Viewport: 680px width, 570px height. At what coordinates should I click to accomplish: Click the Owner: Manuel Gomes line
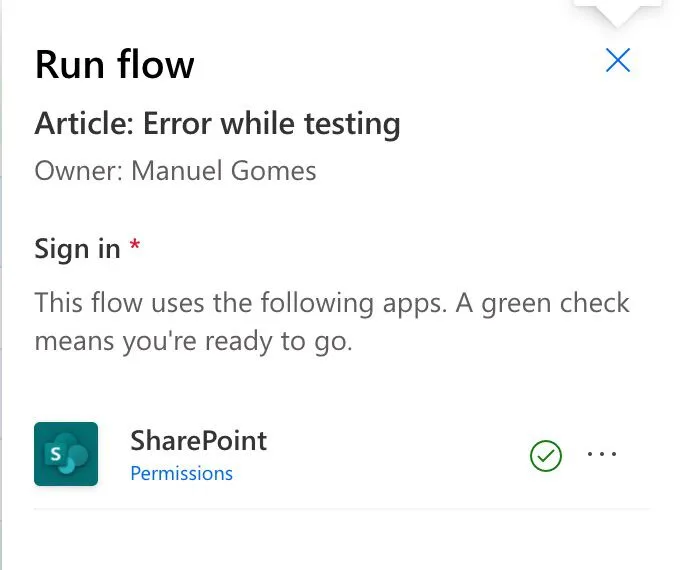(175, 170)
